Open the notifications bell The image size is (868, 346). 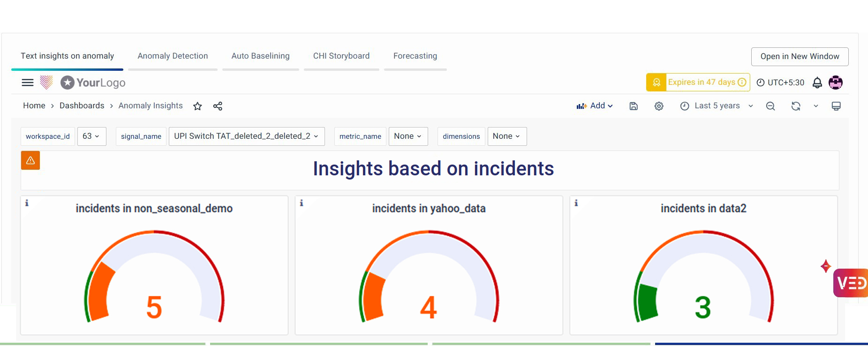coord(817,83)
